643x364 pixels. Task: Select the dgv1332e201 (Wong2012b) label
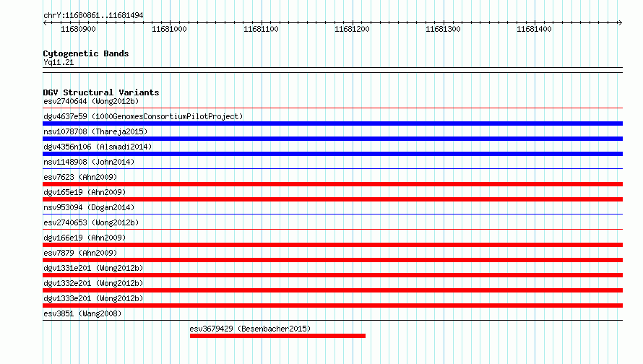(93, 283)
